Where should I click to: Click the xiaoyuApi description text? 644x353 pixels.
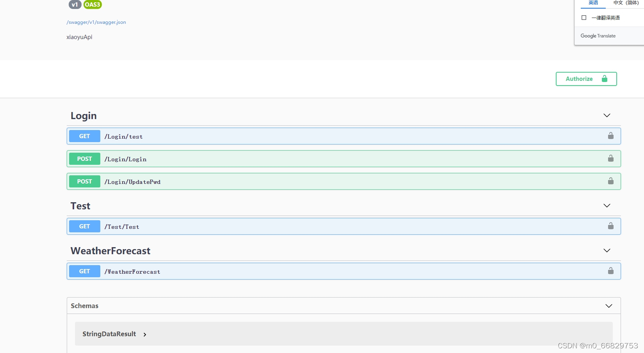coord(80,37)
